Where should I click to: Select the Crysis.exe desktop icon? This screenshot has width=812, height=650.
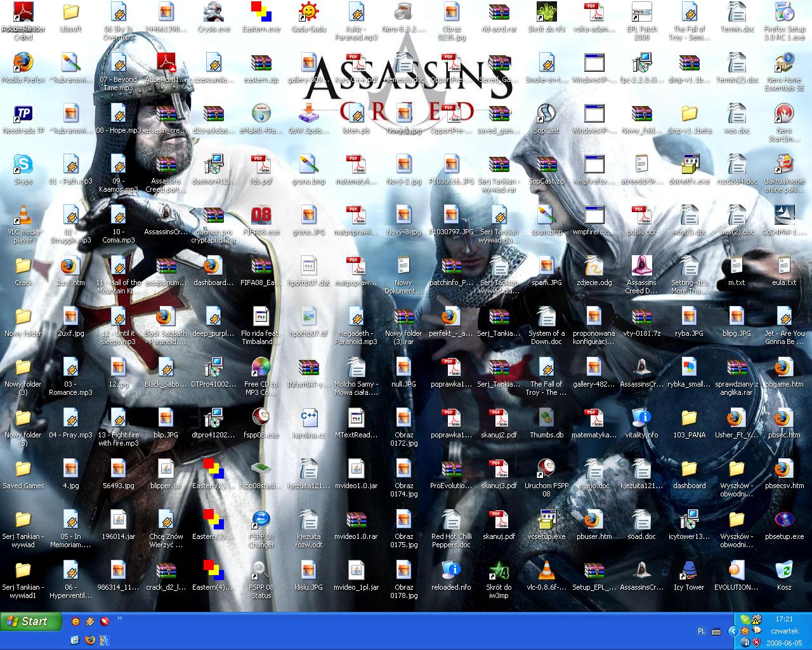214,13
